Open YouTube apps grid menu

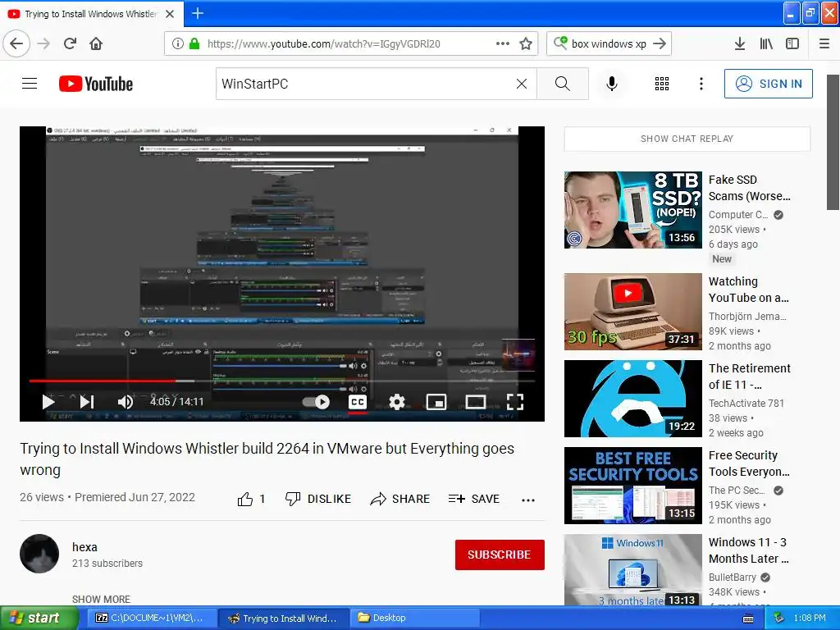pyautogui.click(x=662, y=84)
